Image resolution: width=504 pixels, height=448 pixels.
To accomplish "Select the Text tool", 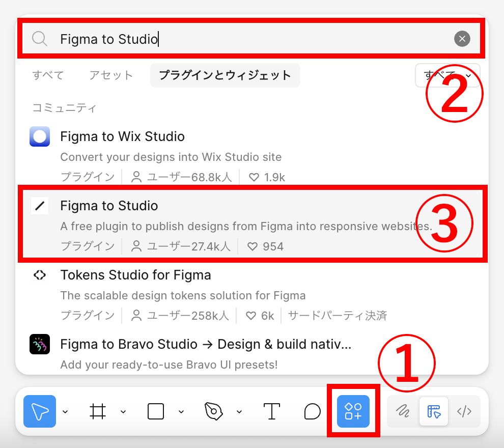I will pyautogui.click(x=272, y=411).
